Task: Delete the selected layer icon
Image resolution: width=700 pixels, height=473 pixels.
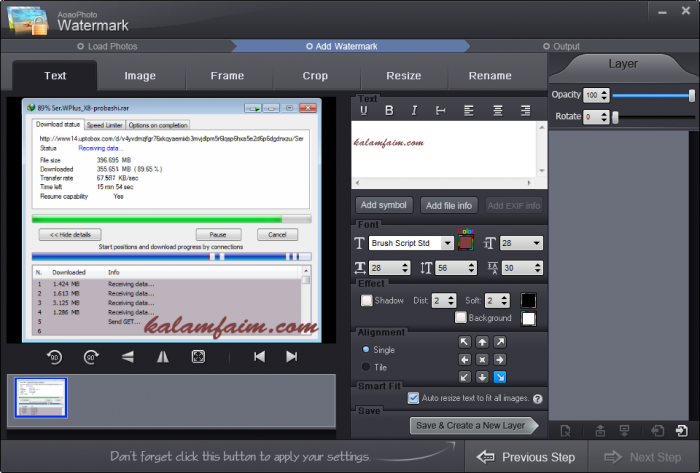Action: tap(565, 431)
